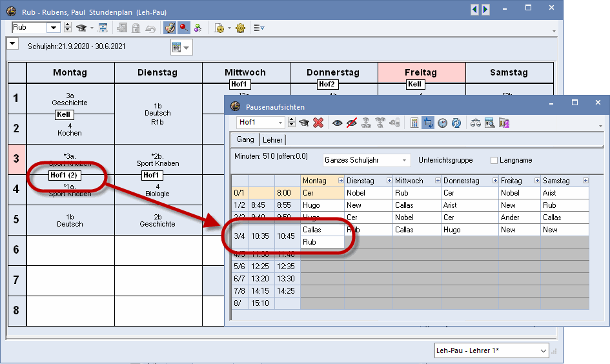Toggle the red pin icon in Stundenplan toolbar
This screenshot has width=610, height=364.
click(183, 28)
